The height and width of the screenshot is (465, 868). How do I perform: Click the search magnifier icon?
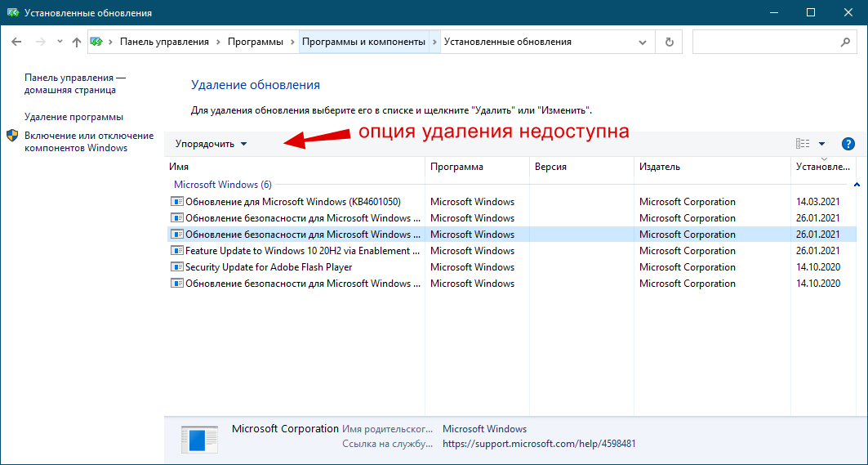pyautogui.click(x=845, y=42)
